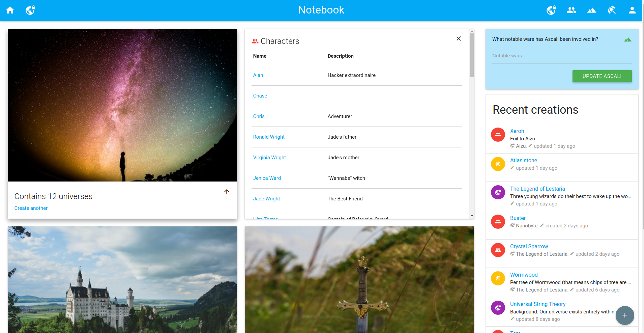Image resolution: width=644 pixels, height=333 pixels.
Task: Click the Adventurer description cell
Action: 340,116
